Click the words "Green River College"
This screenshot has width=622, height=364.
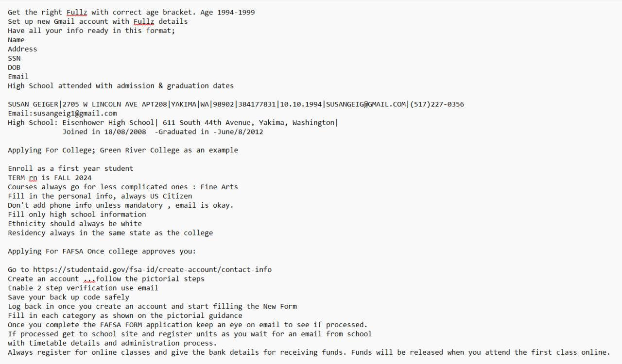[x=139, y=150]
